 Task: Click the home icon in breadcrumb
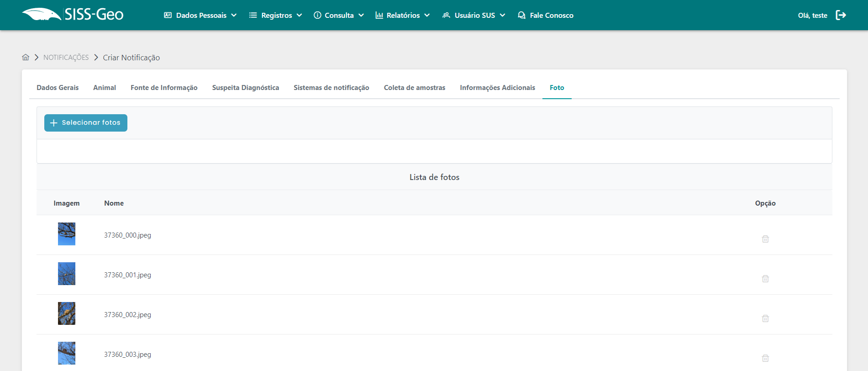[26, 57]
